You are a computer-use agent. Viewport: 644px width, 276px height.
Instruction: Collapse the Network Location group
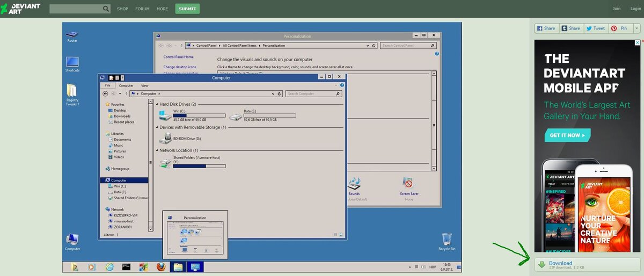(157, 150)
